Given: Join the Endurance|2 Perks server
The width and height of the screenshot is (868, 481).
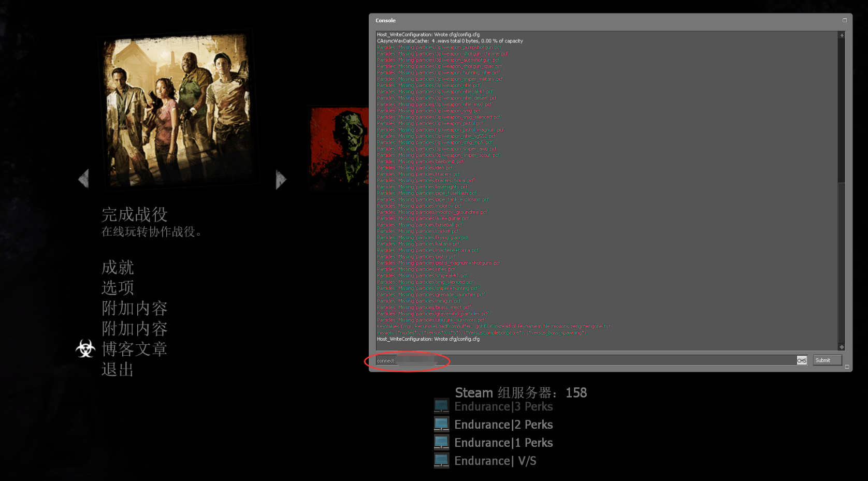Looking at the screenshot, I should (x=503, y=425).
